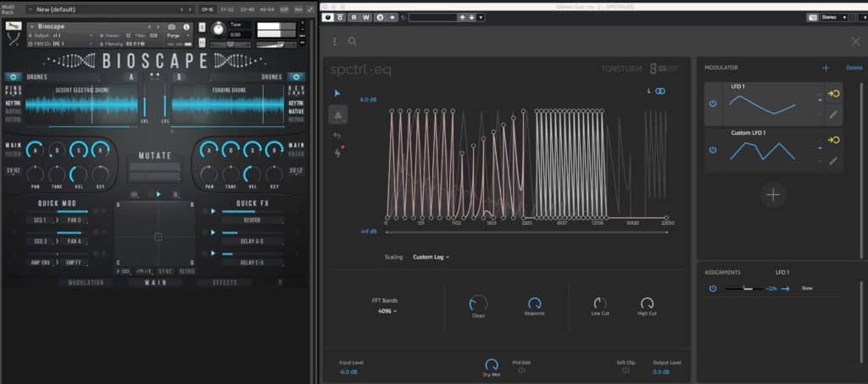Open the SEQ 1 quick mod source dropdown
The width and height of the screenshot is (868, 384).
(x=41, y=220)
